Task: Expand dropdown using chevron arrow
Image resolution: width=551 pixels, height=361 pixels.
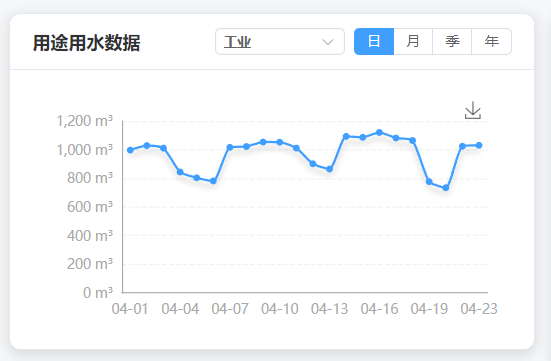Action: click(328, 42)
